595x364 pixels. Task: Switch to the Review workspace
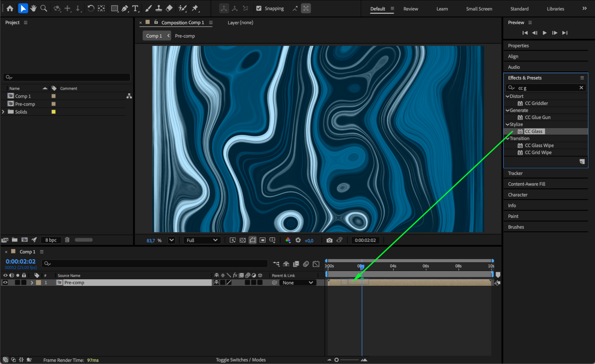[x=410, y=9]
